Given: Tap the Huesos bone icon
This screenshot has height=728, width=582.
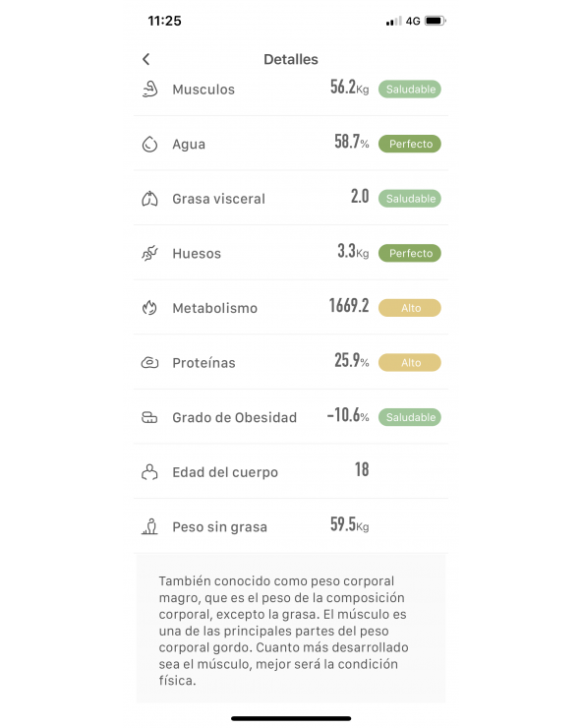Looking at the screenshot, I should (x=149, y=254).
